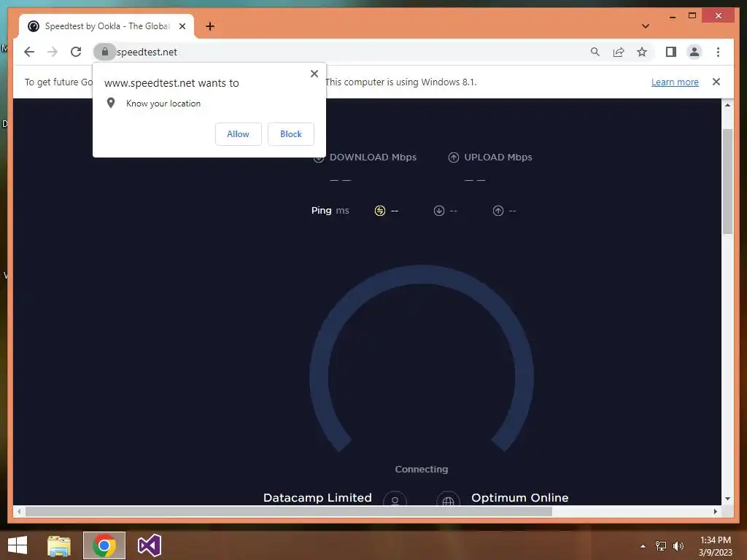
Task: Open a new tab with plus button
Action: 210,26
